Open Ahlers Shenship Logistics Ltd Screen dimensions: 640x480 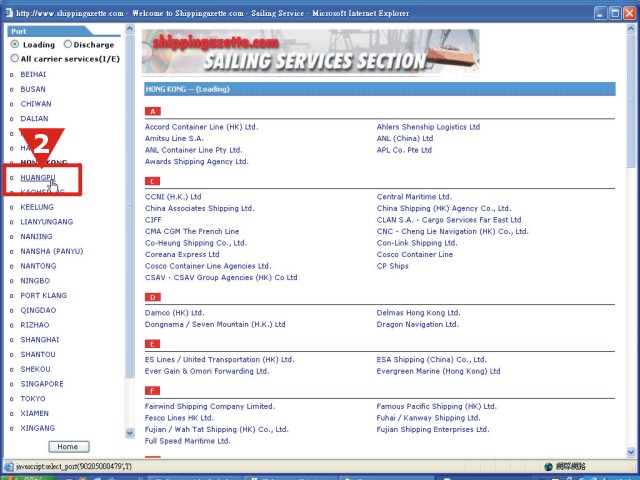[x=428, y=127]
